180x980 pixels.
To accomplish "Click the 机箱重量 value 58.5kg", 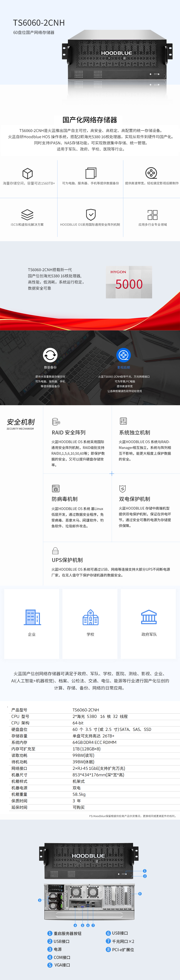I will pos(79,794).
